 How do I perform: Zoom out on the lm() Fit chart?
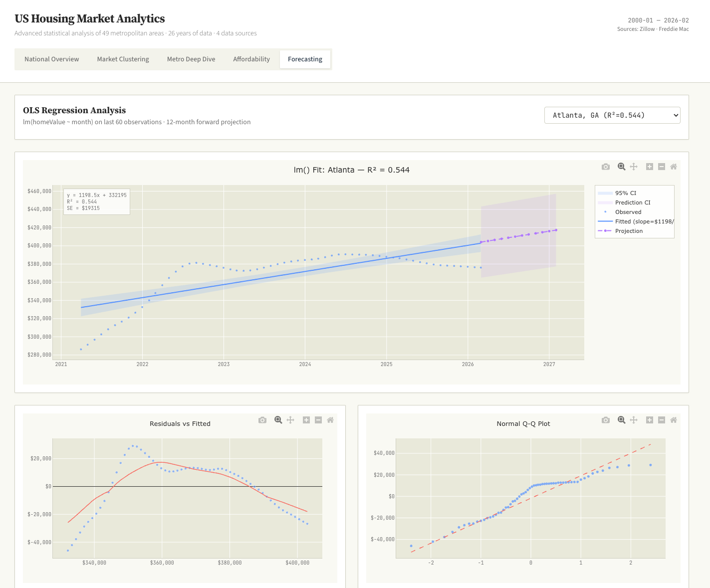tap(662, 167)
